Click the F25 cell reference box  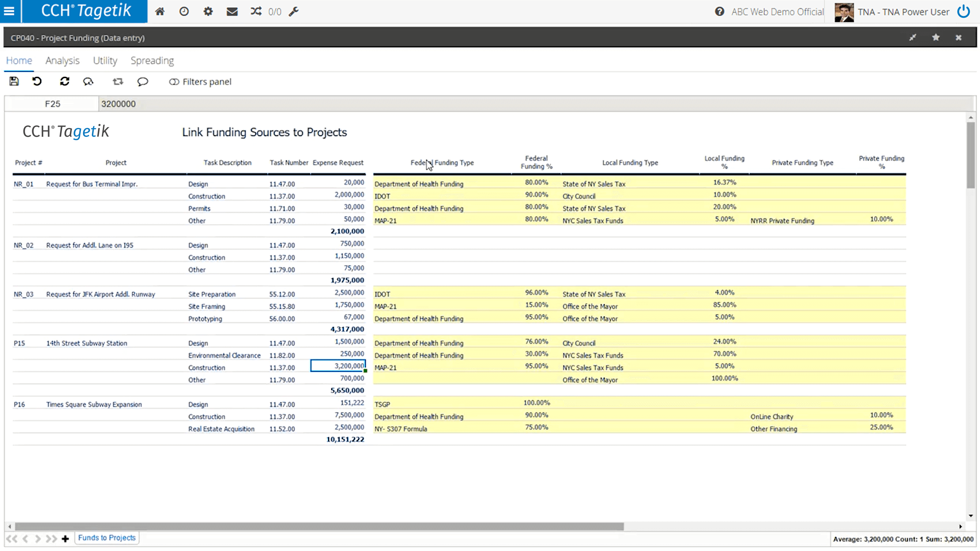(52, 104)
